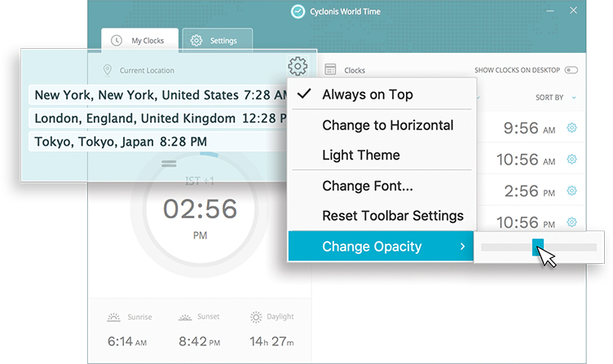Click gear icon beside 9:56 AM clock
This screenshot has height=364, width=613.
pos(571,128)
